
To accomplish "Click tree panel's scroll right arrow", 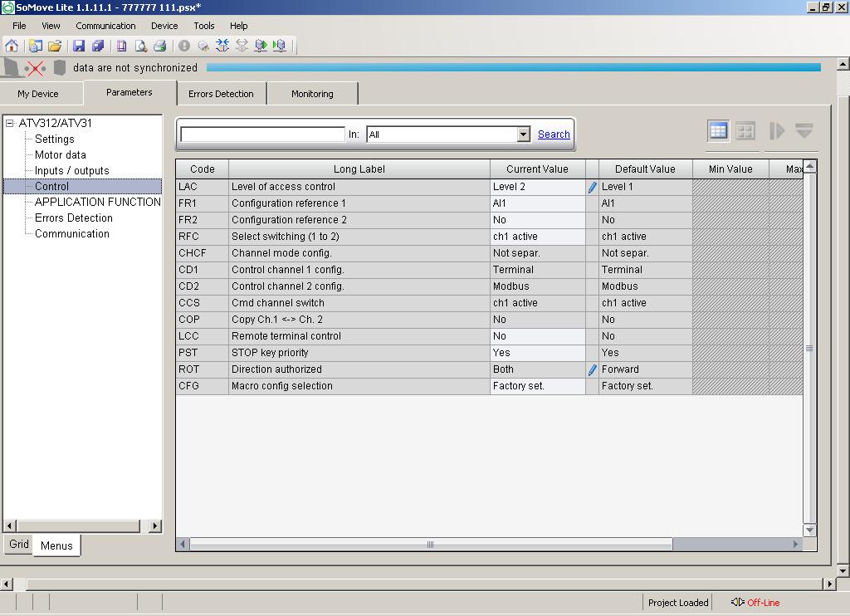I will (155, 526).
